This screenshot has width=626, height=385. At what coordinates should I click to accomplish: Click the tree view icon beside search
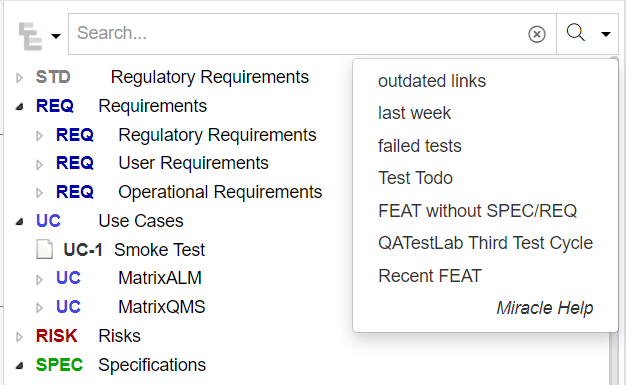point(30,36)
